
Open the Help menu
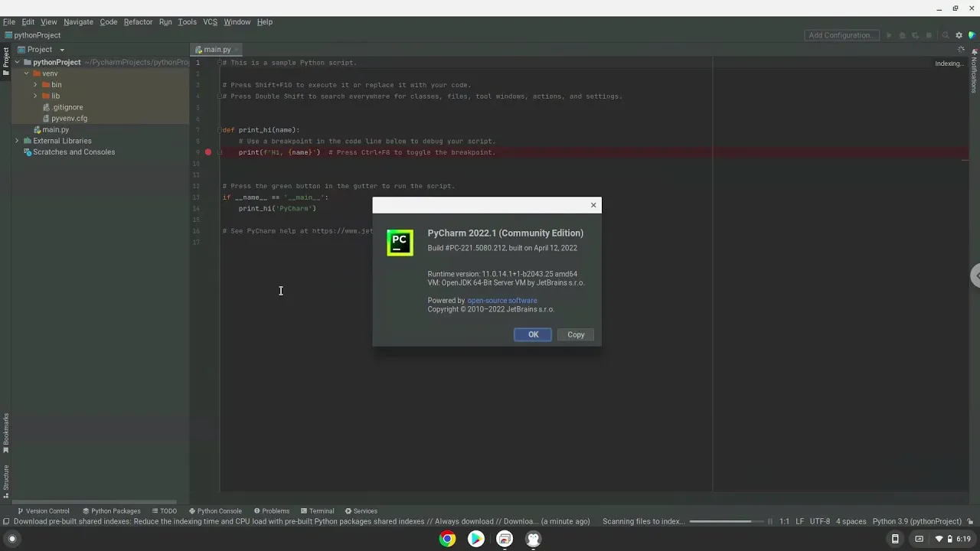[x=264, y=22]
